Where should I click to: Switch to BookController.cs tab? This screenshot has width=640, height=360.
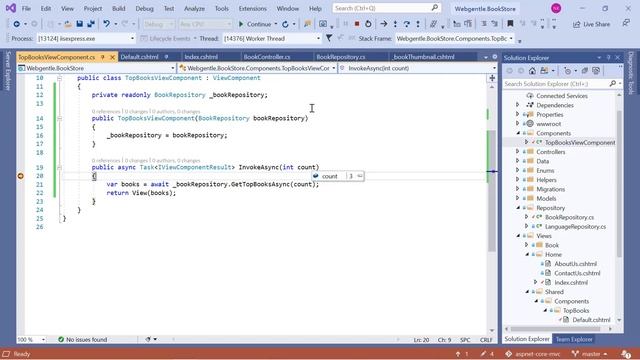pos(267,57)
